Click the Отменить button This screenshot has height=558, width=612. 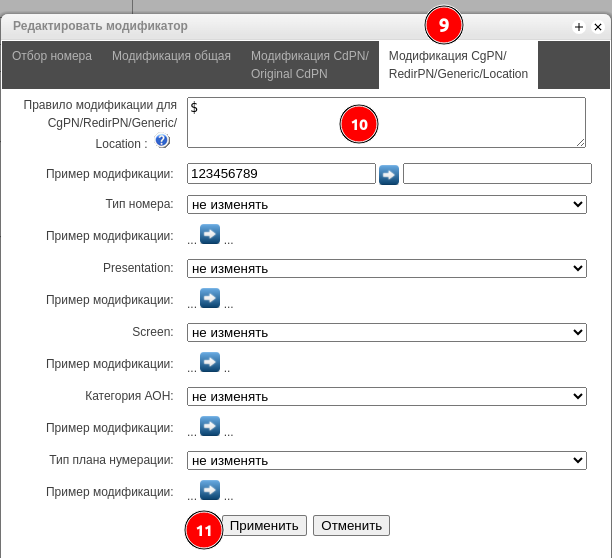(351, 525)
